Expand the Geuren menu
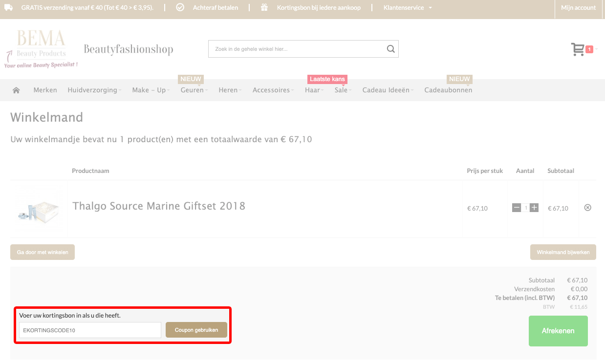Image resolution: width=605 pixels, height=364 pixels. pos(194,90)
